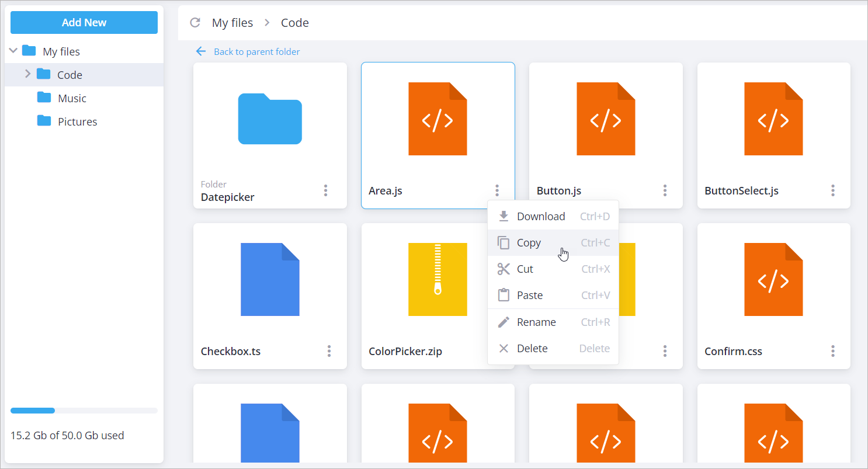Open the three-dot menu on ButtonSelect.js
The image size is (868, 469).
click(x=833, y=190)
